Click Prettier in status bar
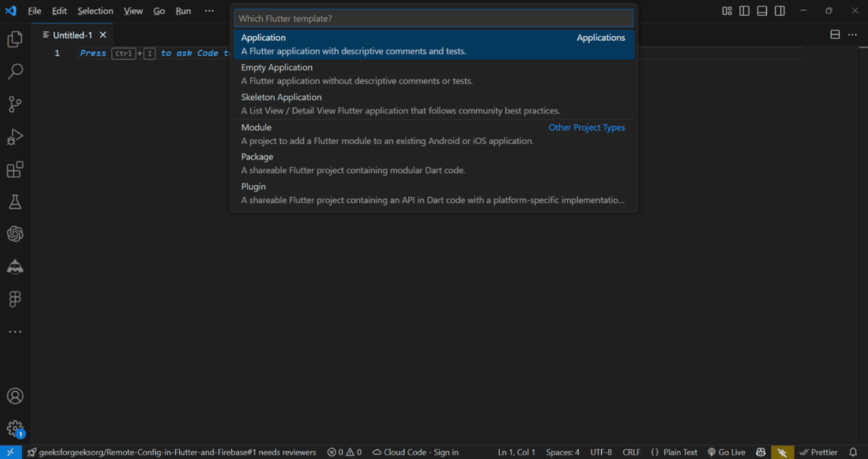This screenshot has width=868, height=459. click(818, 452)
